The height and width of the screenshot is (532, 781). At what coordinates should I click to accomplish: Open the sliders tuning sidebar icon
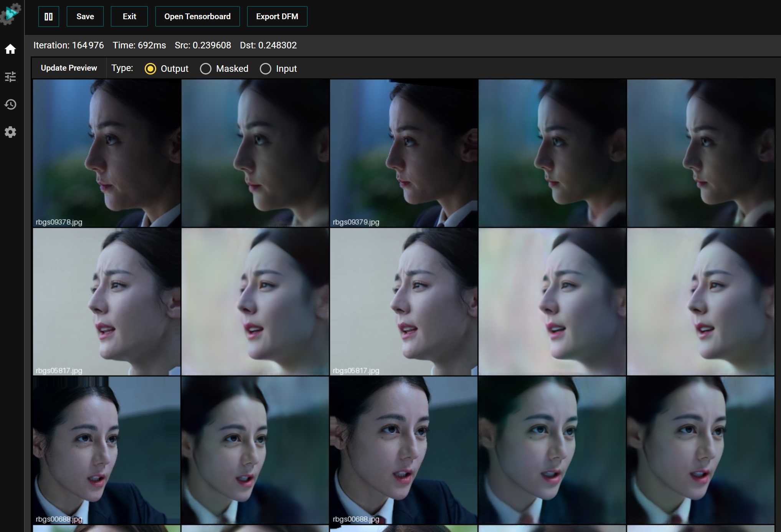[10, 77]
